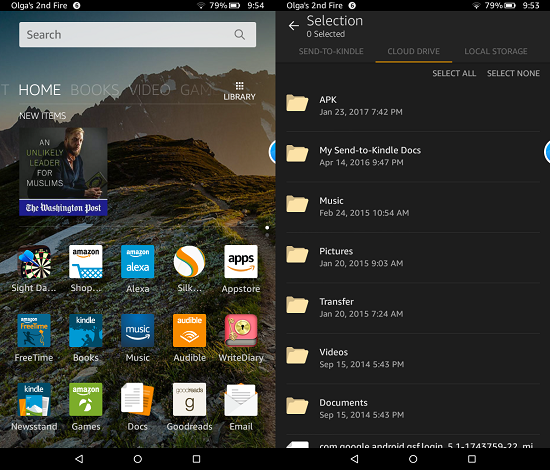Go to the Home tab
The height and width of the screenshot is (470, 550).
tap(40, 90)
